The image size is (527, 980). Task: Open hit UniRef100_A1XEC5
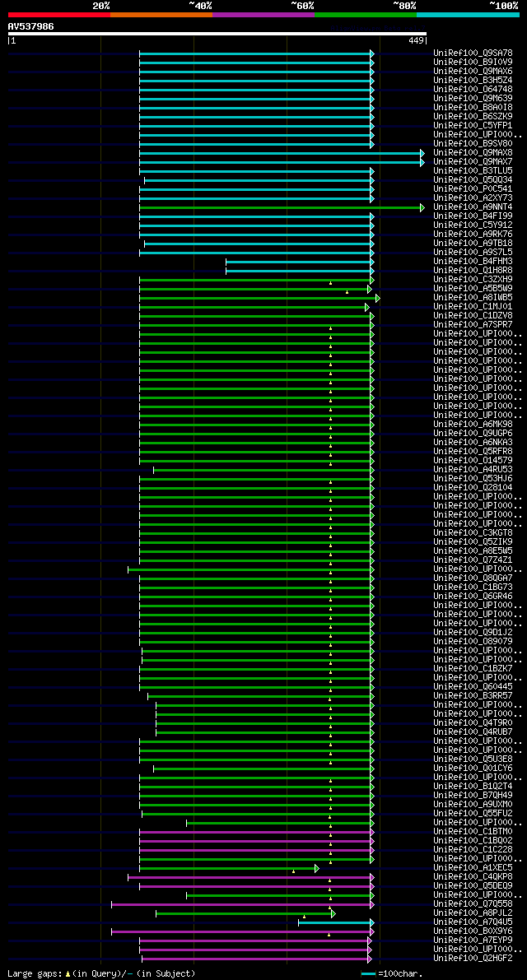(x=473, y=869)
